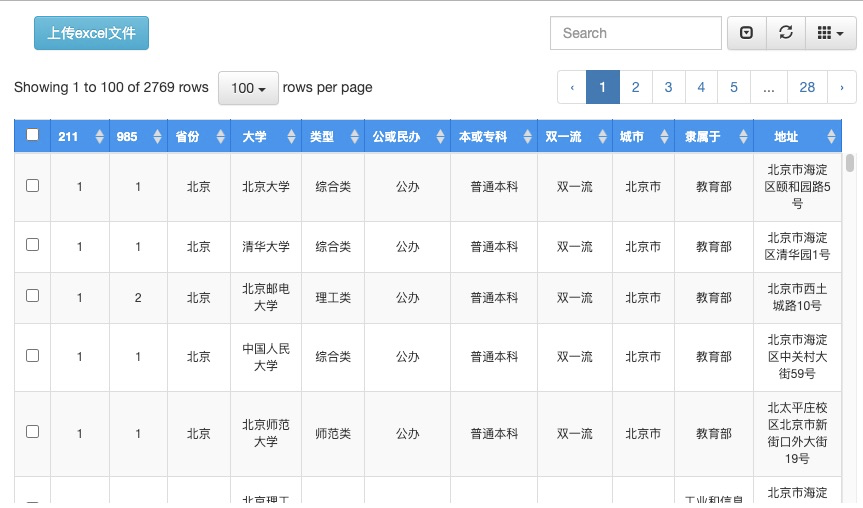
Task: Click the 师范类 type cell
Action: click(333, 434)
